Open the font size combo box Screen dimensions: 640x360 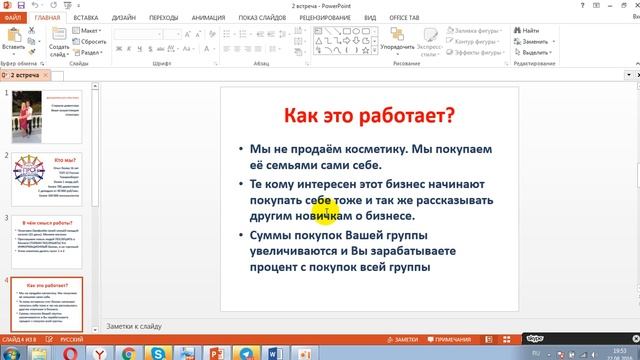[172, 34]
